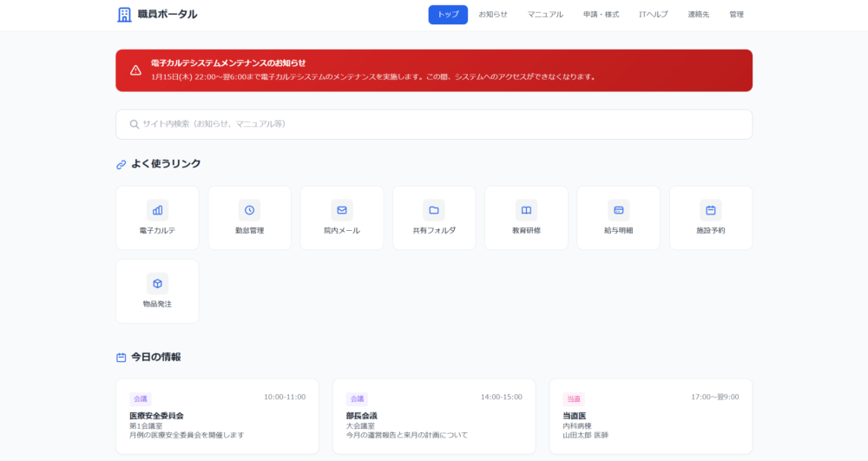Open the ITヘルプ navigation item
This screenshot has height=461, width=868.
pos(654,15)
